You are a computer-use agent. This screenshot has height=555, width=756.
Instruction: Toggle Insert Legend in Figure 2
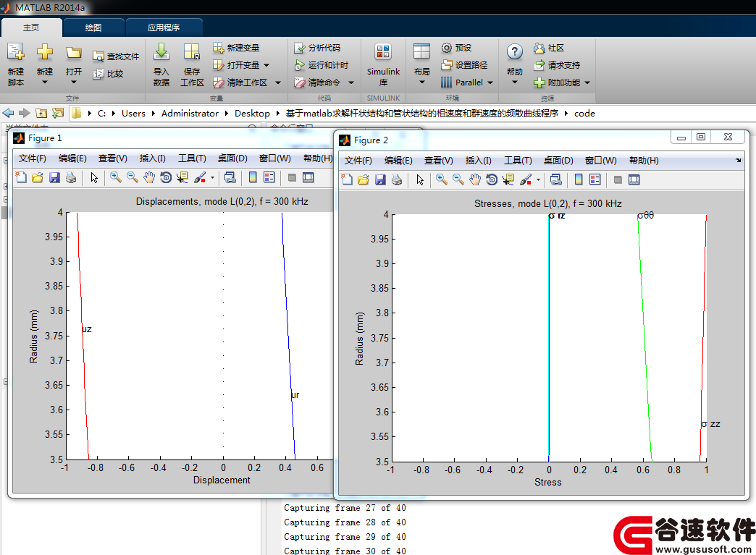[595, 179]
